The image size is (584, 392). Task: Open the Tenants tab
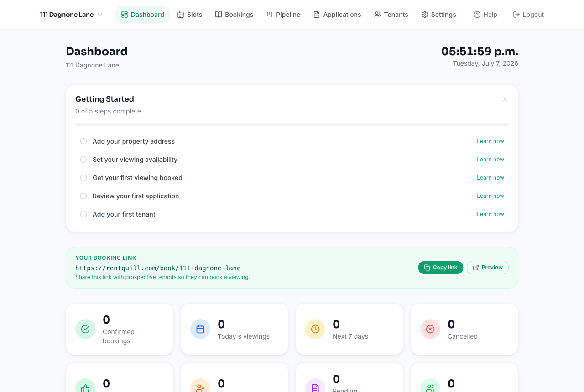coord(391,15)
